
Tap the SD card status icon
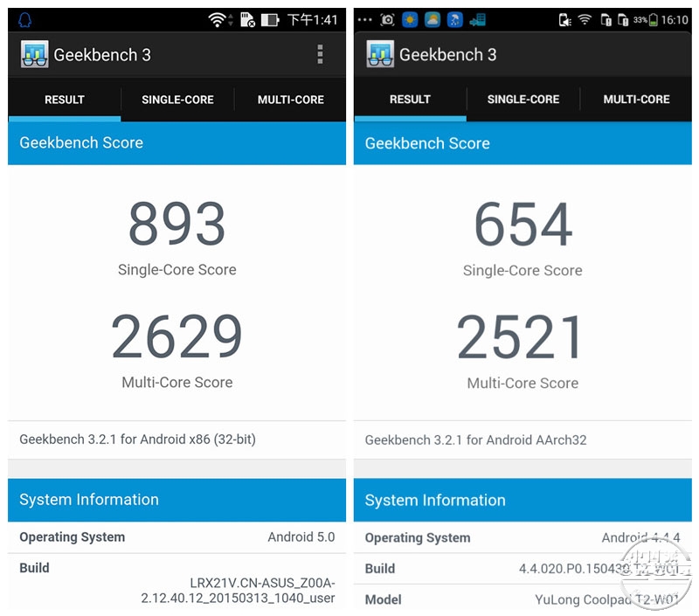pos(247,20)
